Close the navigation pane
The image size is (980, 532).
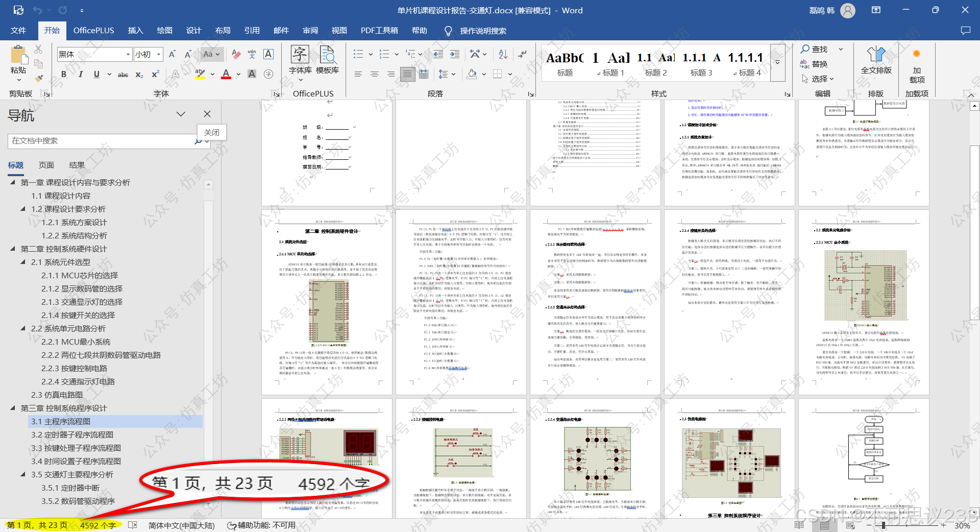pos(207,114)
